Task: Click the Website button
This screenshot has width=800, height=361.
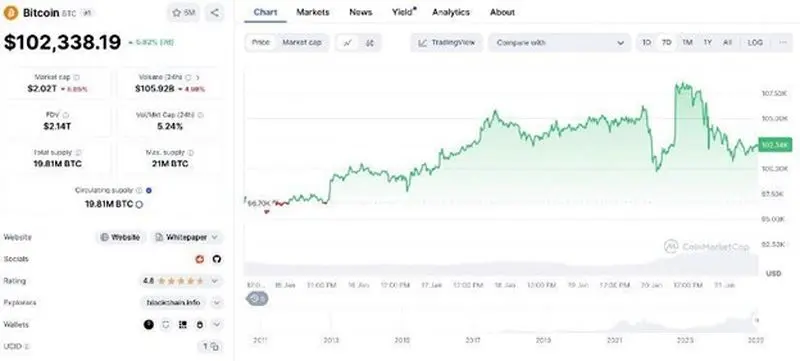Action: click(121, 237)
